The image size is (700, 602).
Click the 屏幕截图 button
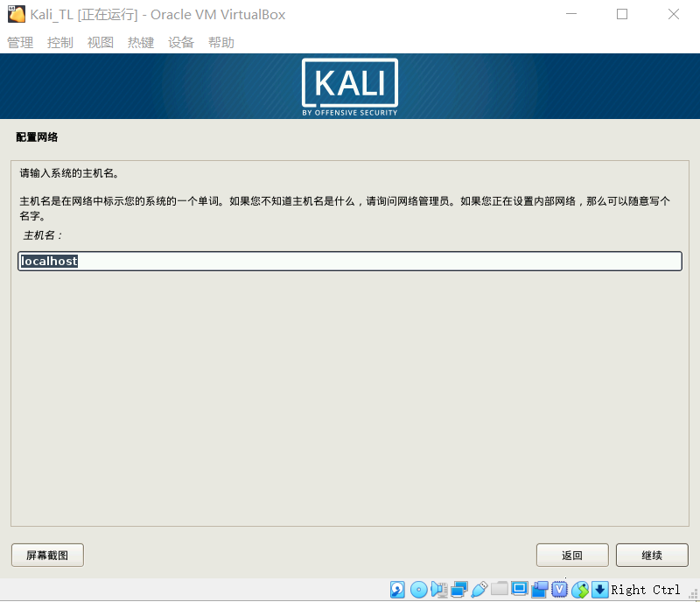click(x=47, y=555)
